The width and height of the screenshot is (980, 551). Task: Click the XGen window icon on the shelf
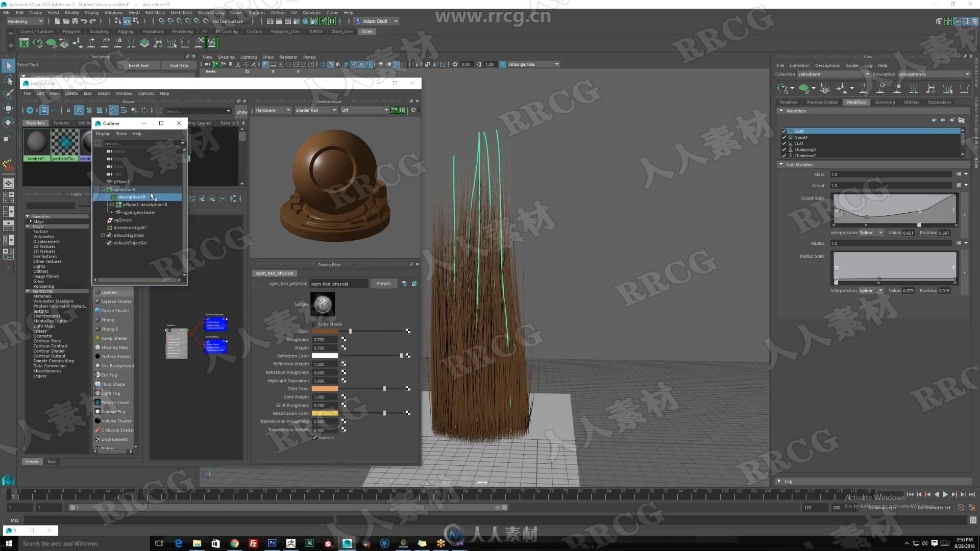pos(24,43)
